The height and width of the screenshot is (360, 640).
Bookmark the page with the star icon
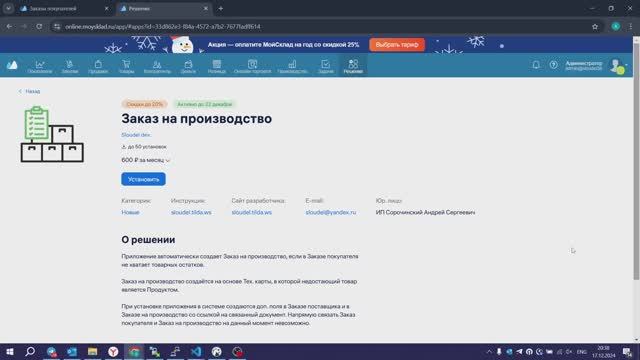tap(595, 27)
